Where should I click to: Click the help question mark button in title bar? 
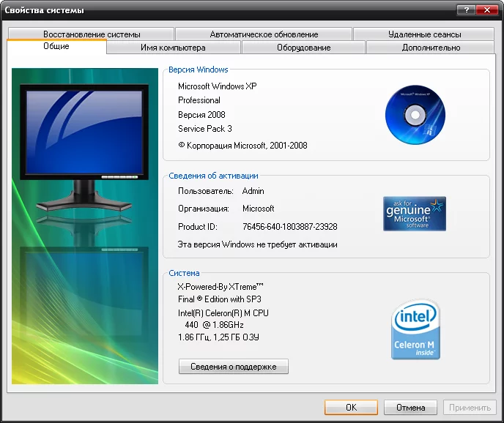click(x=466, y=10)
